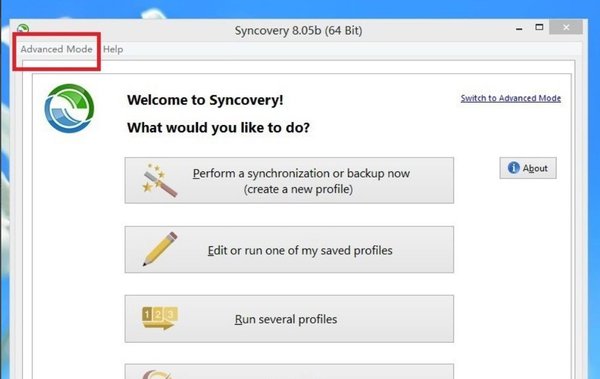Screen dimensions: 600x379
Task: Open the Advanced Mode menu
Action: 56,49
